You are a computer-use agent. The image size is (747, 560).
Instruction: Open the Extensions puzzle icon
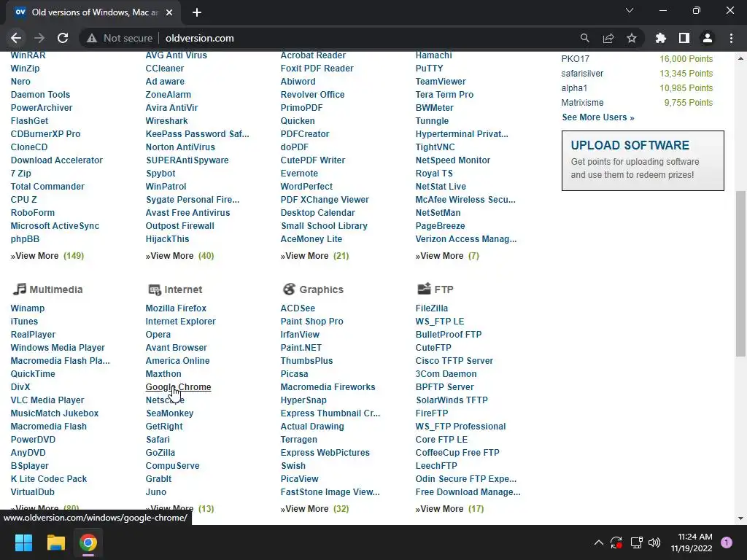tap(661, 38)
